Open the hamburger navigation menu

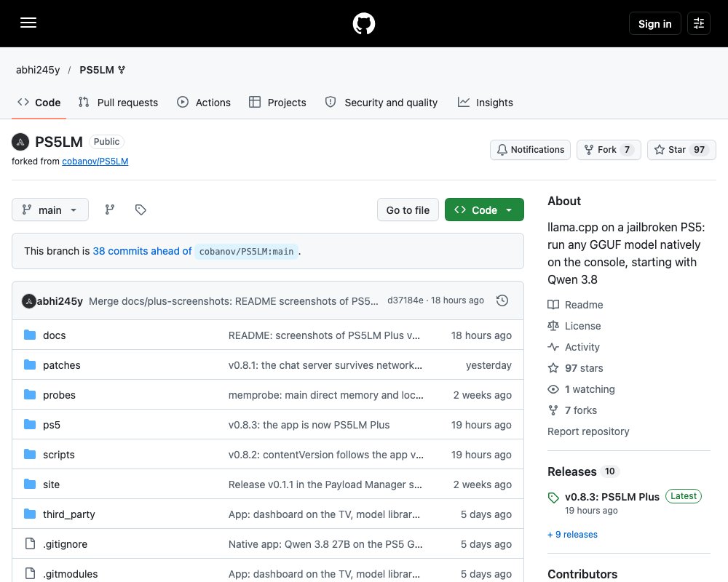pos(28,23)
